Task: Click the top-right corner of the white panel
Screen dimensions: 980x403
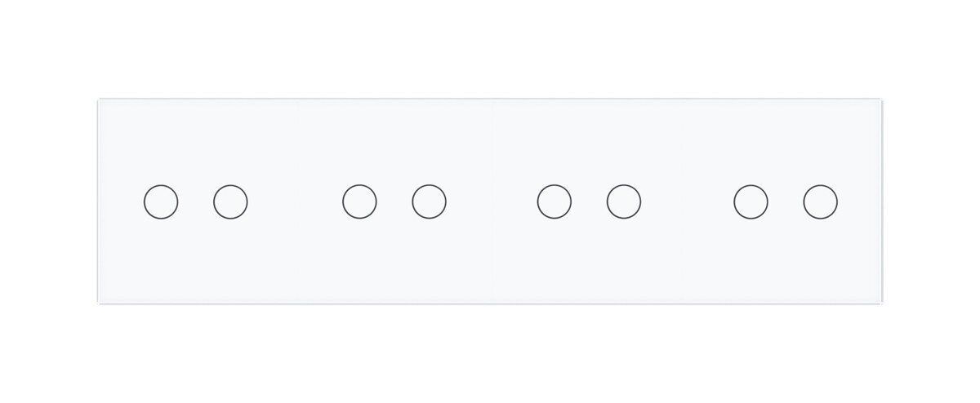Action: pos(881,101)
